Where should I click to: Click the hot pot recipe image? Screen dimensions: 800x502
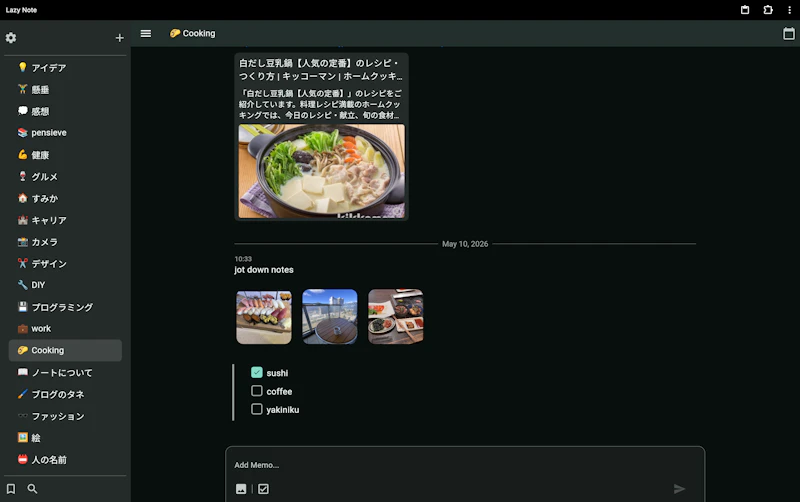pos(321,171)
